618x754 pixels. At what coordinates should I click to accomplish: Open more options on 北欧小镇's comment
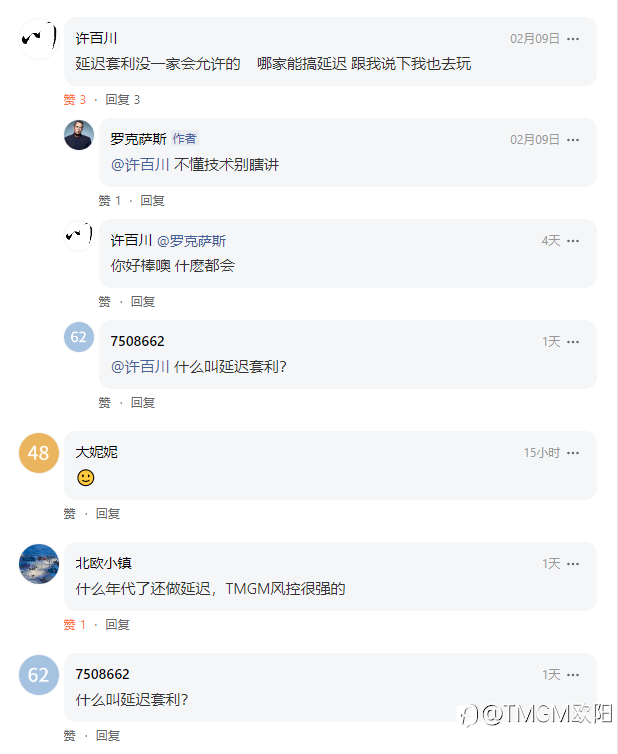click(573, 564)
